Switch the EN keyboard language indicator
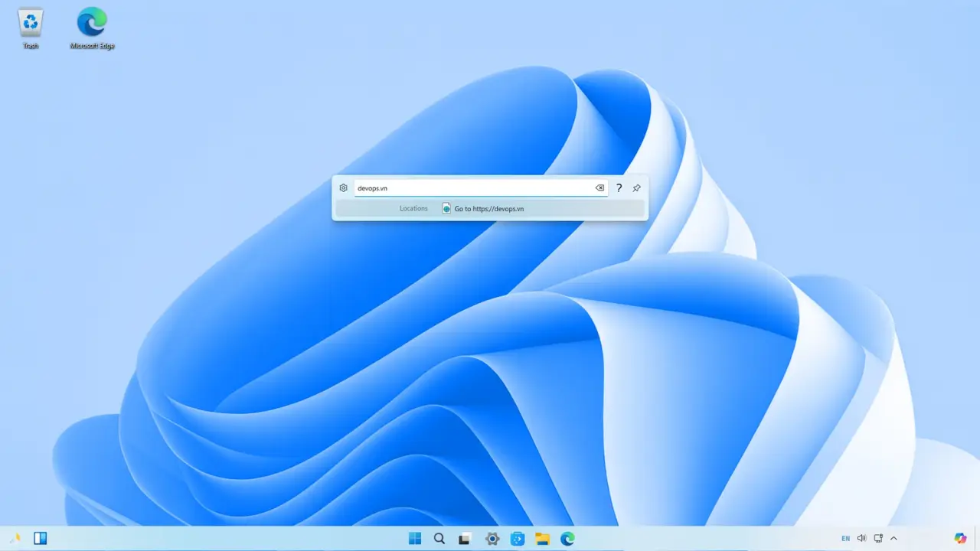The height and width of the screenshot is (551, 980). tap(845, 538)
